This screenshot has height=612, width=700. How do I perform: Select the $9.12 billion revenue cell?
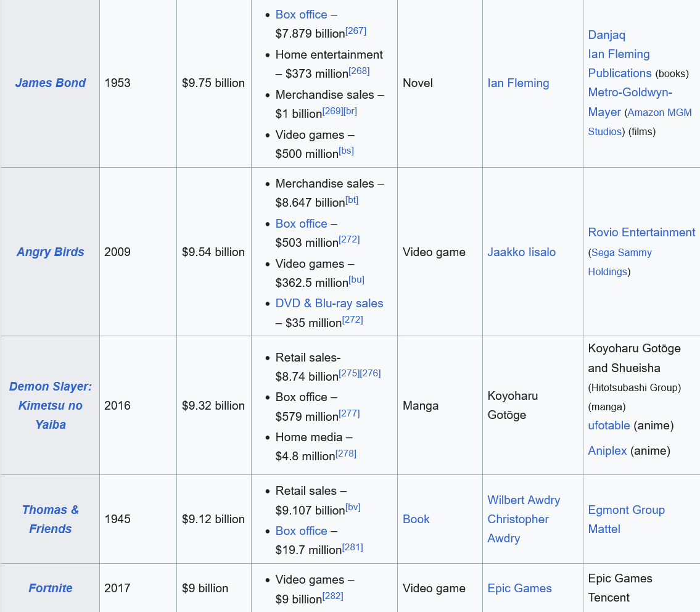click(x=214, y=519)
